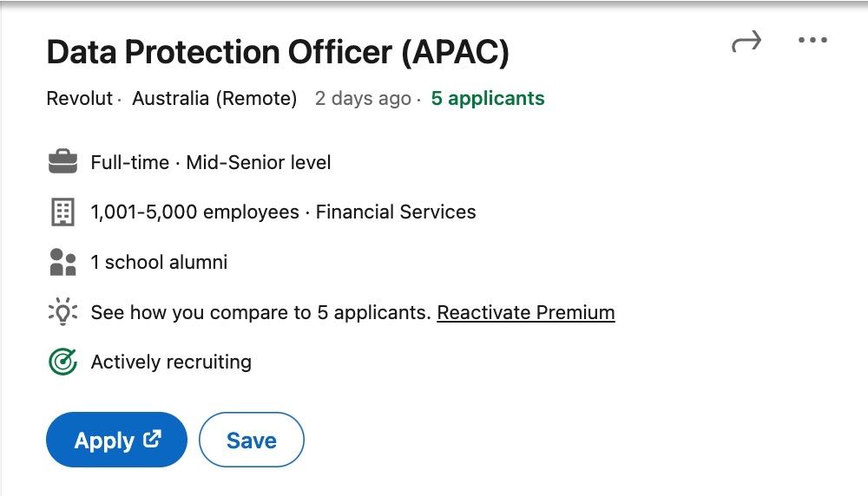Click the Data Protection Officer (APAC) title
The height and width of the screenshot is (496, 868).
point(278,53)
